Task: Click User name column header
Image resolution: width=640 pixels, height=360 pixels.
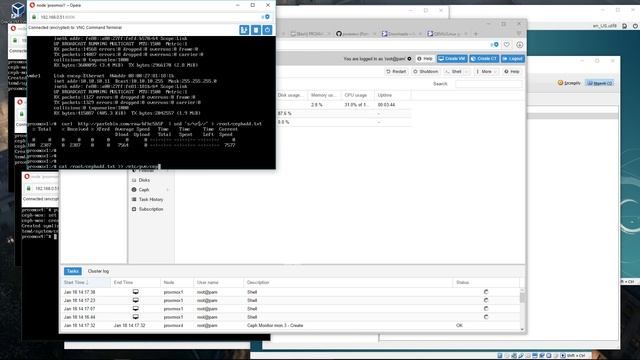Action: (x=219, y=282)
